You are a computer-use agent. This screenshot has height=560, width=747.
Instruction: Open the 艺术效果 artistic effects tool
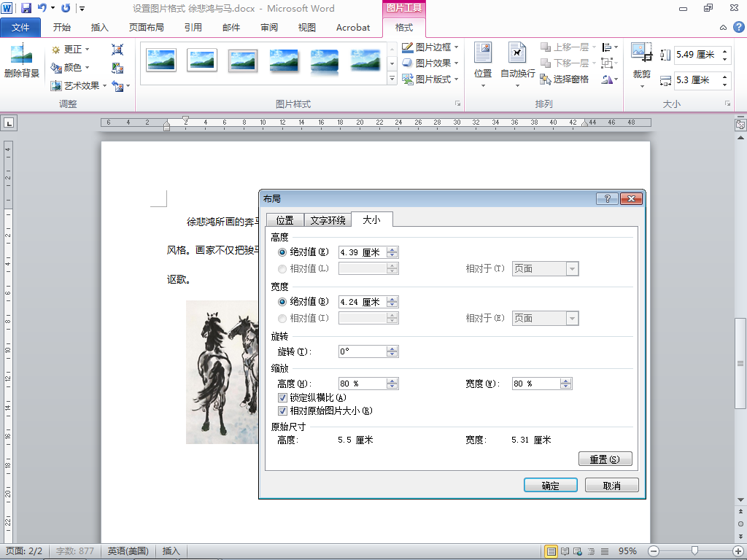(x=79, y=86)
